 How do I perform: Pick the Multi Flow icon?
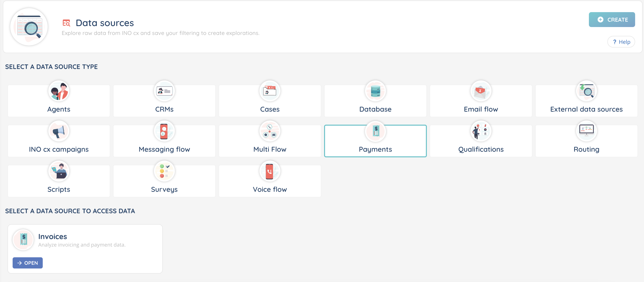pos(270,131)
